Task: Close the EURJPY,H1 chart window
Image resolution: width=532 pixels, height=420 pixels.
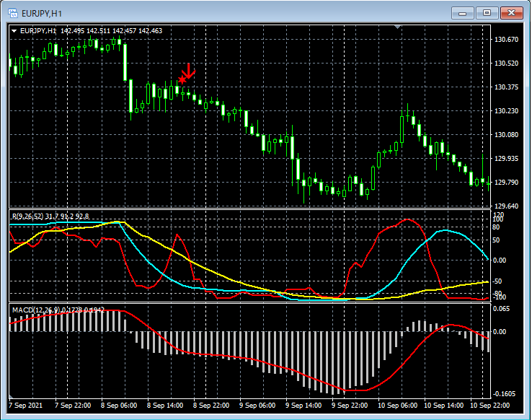Action: 512,13
